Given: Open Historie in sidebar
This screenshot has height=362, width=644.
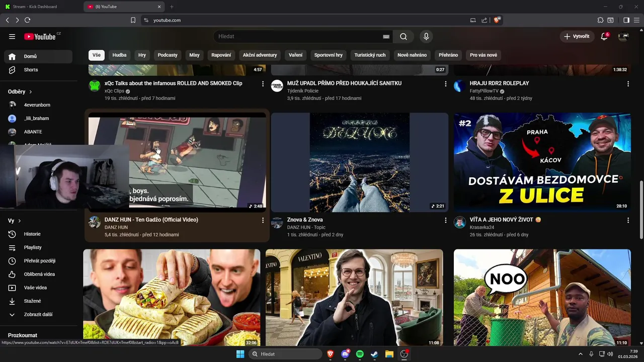Looking at the screenshot, I should click(38, 234).
